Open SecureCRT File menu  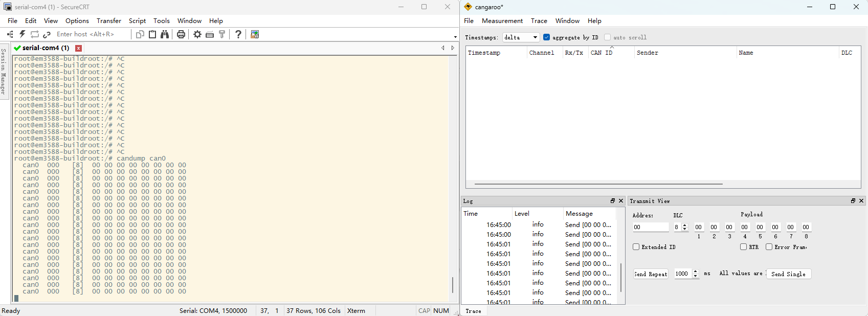(13, 21)
